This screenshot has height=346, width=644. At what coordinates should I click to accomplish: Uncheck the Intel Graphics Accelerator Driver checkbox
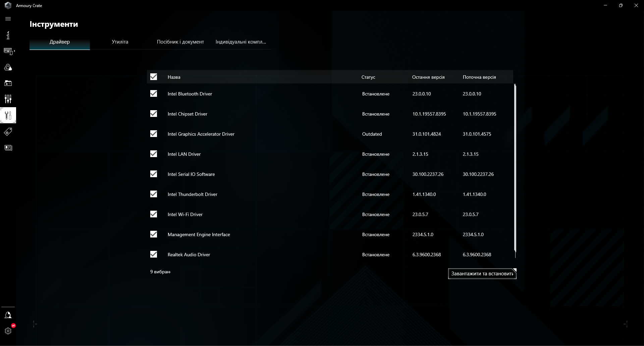[x=154, y=134]
